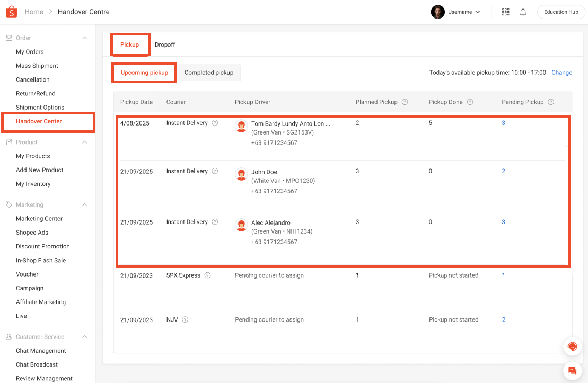This screenshot has height=383, width=588.
Task: Open My Inventory in sidebar
Action: click(33, 184)
